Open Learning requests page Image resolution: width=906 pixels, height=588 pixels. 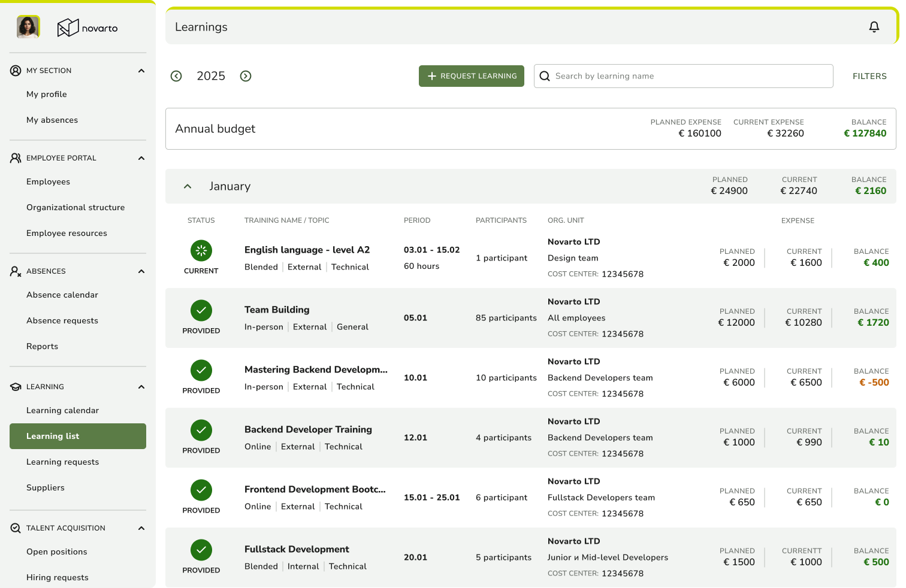pos(63,462)
